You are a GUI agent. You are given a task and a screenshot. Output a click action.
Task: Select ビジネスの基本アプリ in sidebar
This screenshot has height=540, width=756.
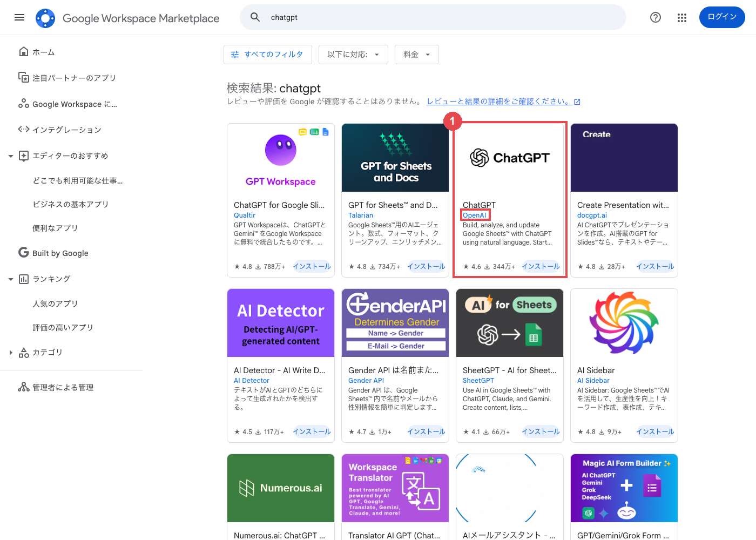pos(71,204)
